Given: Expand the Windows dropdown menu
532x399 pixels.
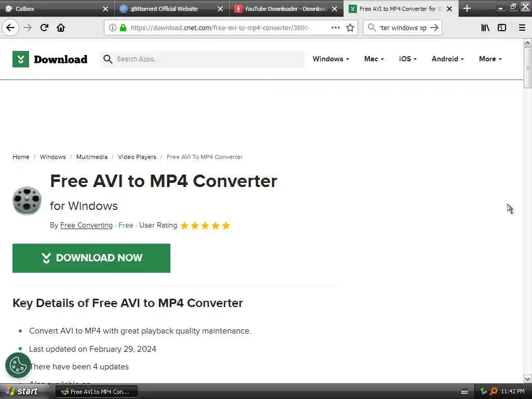Looking at the screenshot, I should point(331,59).
